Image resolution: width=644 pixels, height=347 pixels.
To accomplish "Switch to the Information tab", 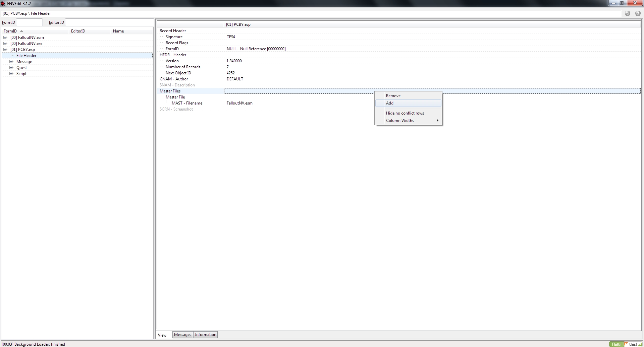I will click(206, 335).
